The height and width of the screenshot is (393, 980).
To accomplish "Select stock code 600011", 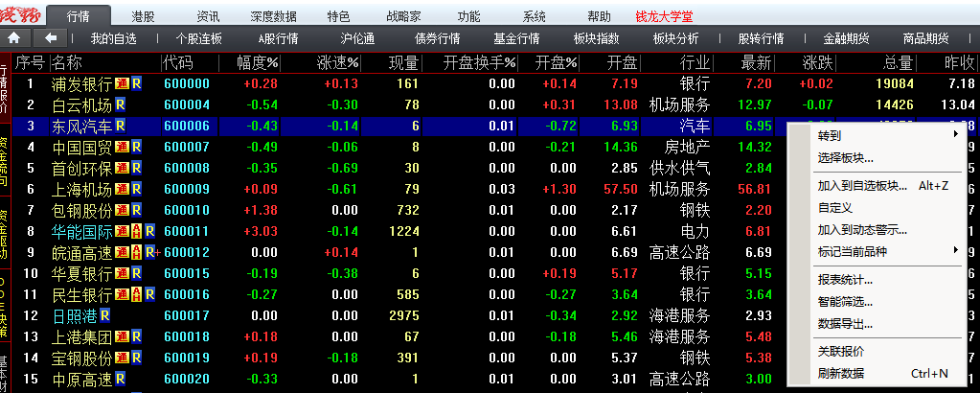I will click(x=187, y=232).
